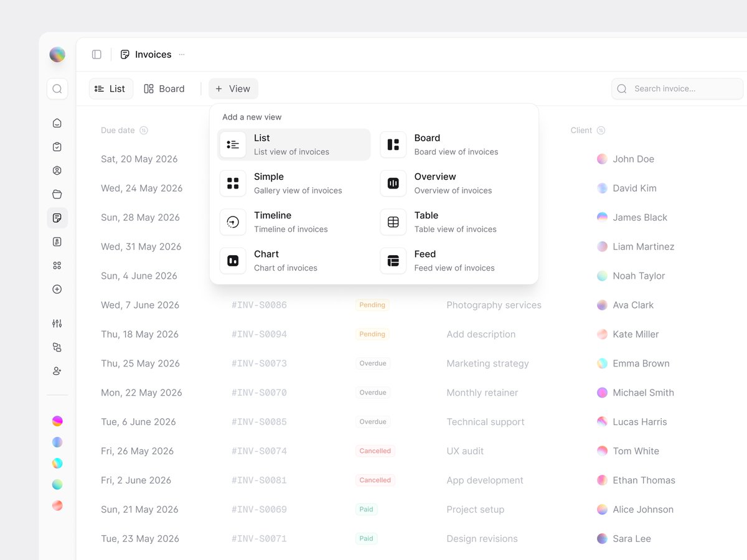Viewport: 747px width, 560px height.
Task: Click the Client column header
Action: 581,131
